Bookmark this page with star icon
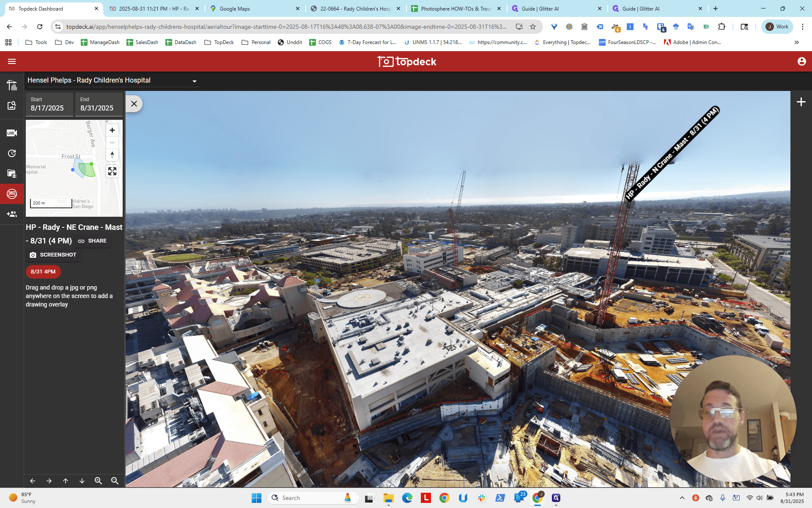This screenshot has height=508, width=812. 533,27
